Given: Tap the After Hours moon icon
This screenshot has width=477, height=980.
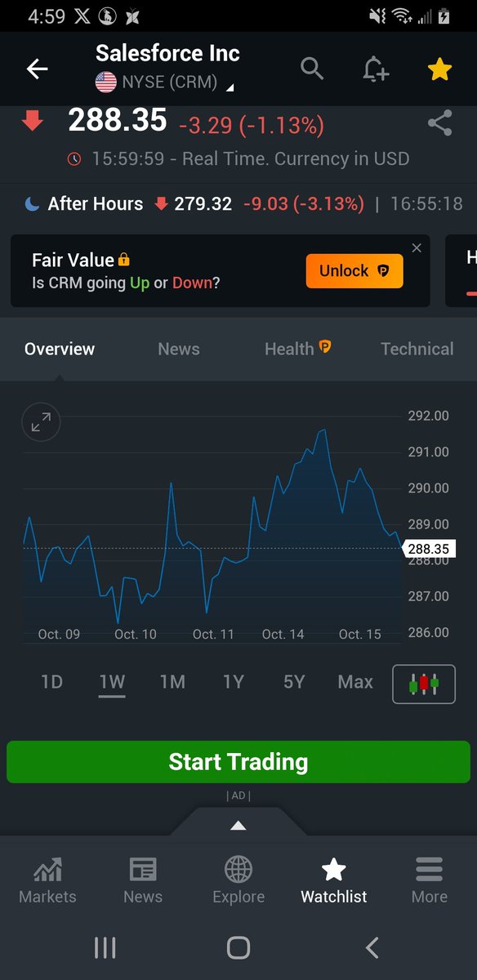Looking at the screenshot, I should [33, 204].
